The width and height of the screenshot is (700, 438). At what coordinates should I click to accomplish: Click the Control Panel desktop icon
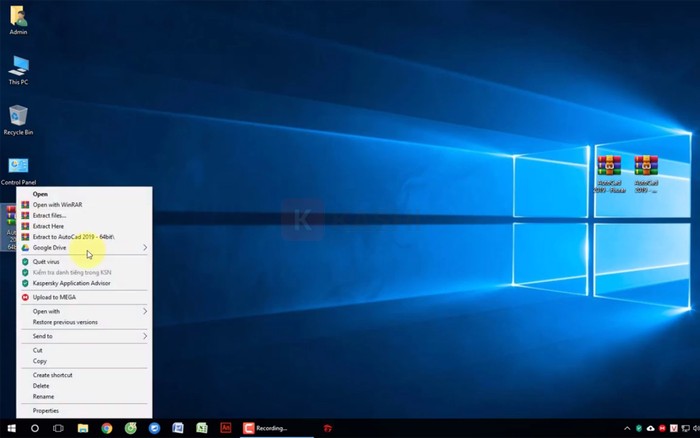point(18,168)
